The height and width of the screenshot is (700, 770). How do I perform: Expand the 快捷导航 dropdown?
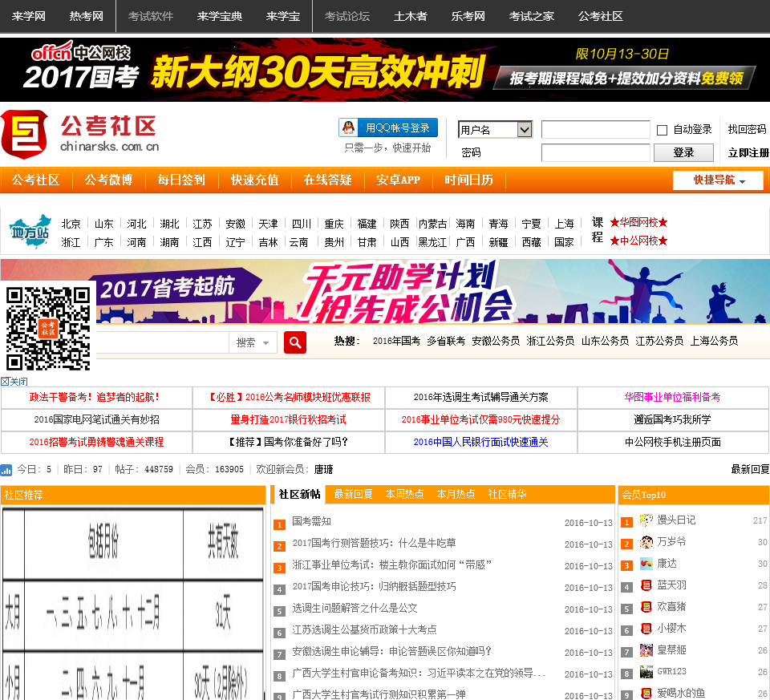718,180
